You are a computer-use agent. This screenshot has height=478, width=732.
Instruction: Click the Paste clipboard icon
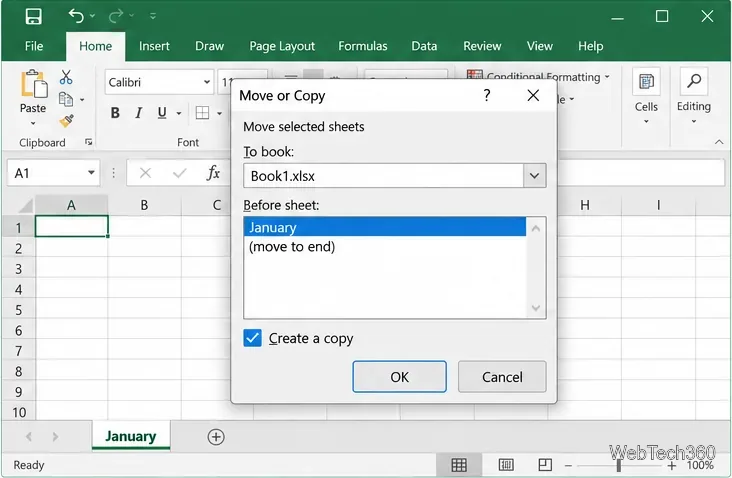click(x=34, y=84)
